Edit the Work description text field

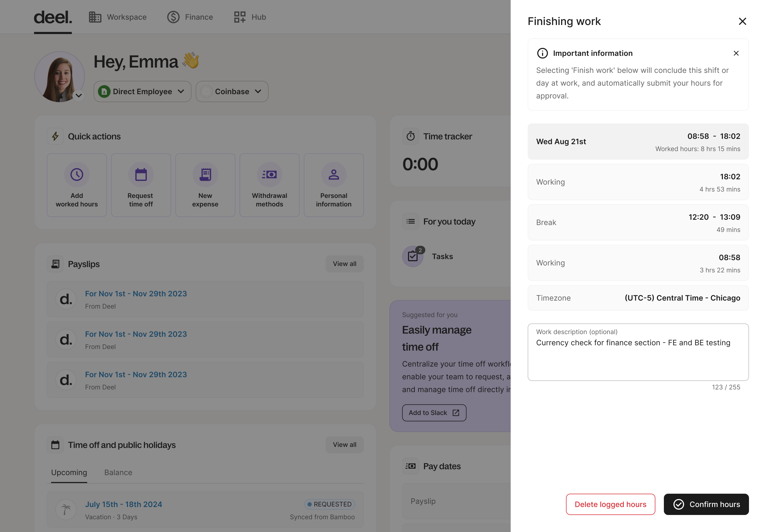tap(638, 352)
